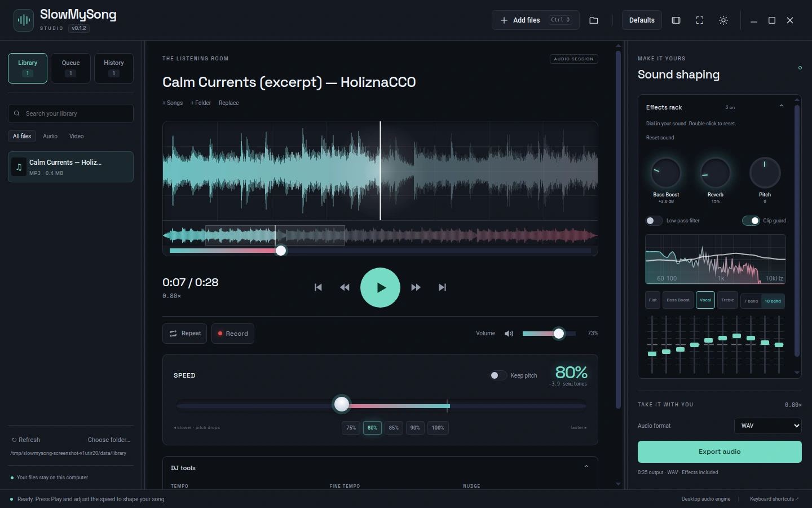Viewport: 812px width, 508px height.
Task: Click the Speed slider handle
Action: [x=342, y=404]
